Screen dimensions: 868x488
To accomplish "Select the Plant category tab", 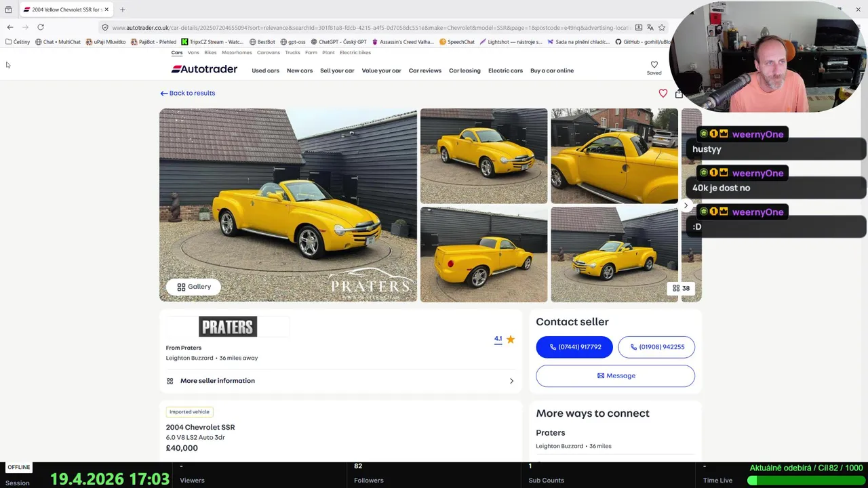I will pos(328,53).
